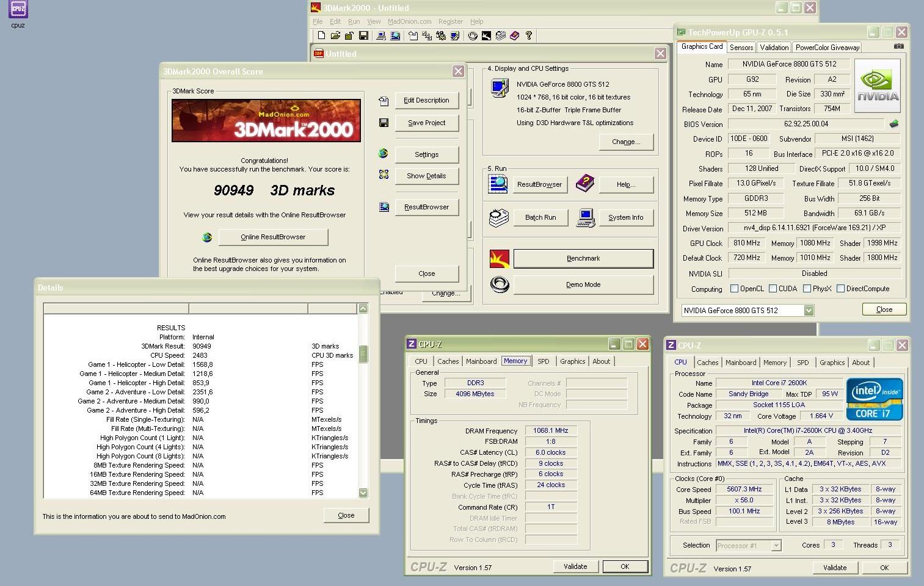Viewport: 924px width, 586px height.
Task: Click the System Info computer toolbar icon
Action: [x=381, y=35]
